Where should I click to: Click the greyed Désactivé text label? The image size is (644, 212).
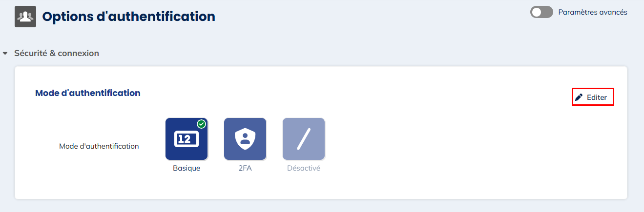(x=304, y=168)
